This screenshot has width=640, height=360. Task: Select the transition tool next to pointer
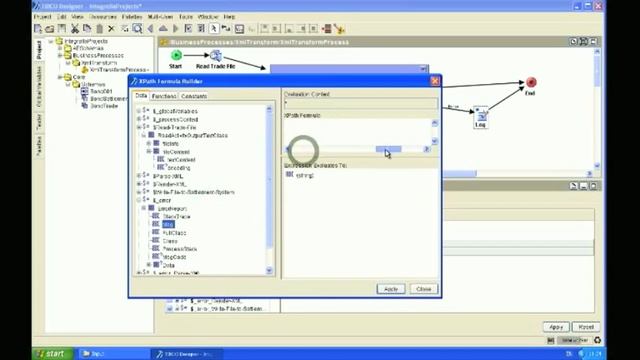(x=226, y=29)
